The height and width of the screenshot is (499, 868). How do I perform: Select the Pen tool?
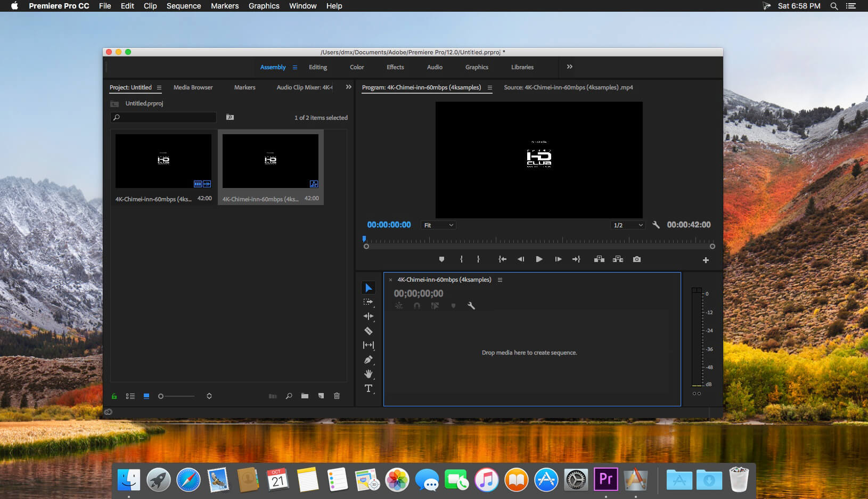pyautogui.click(x=368, y=359)
